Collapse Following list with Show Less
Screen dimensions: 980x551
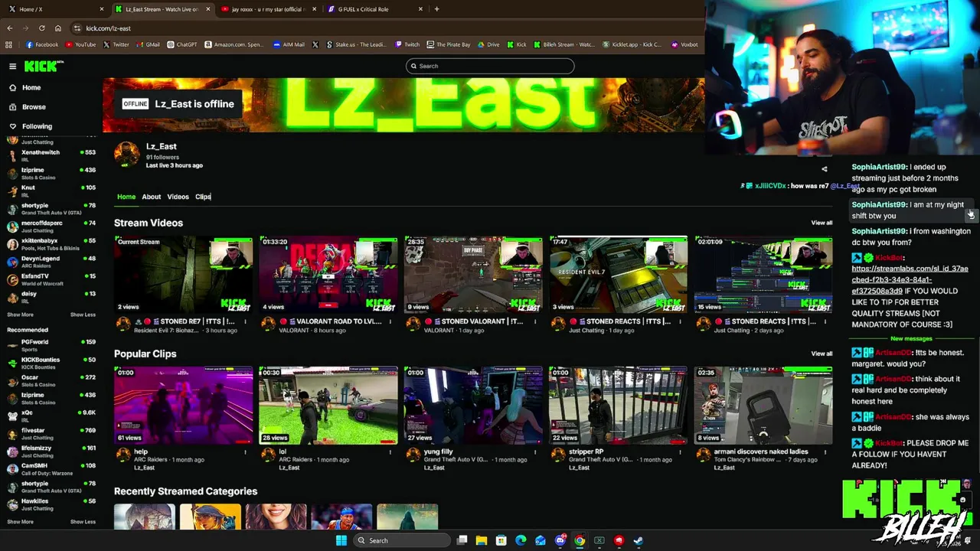[x=83, y=315]
